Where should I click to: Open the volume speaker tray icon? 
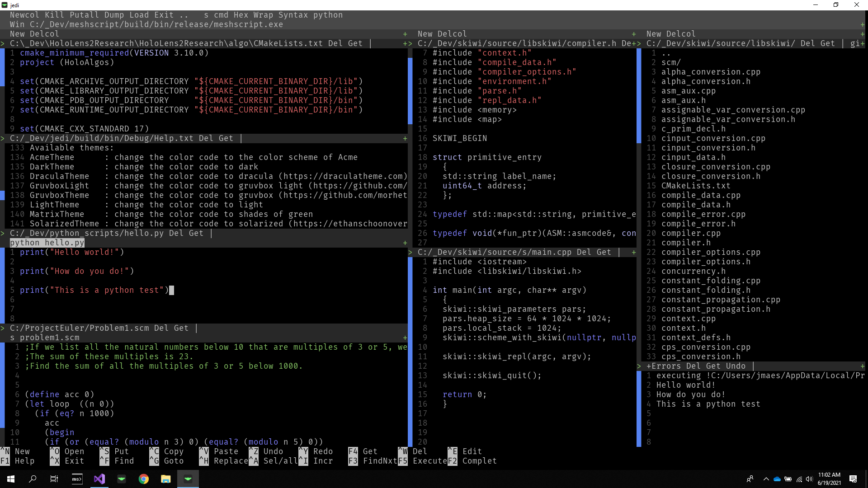(809, 479)
